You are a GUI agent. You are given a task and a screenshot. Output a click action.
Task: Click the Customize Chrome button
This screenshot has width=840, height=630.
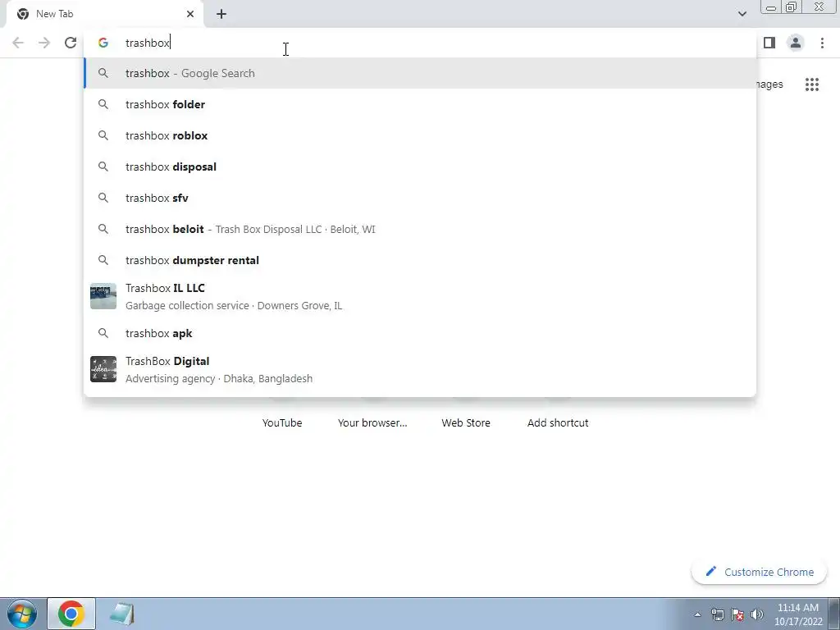point(760,572)
